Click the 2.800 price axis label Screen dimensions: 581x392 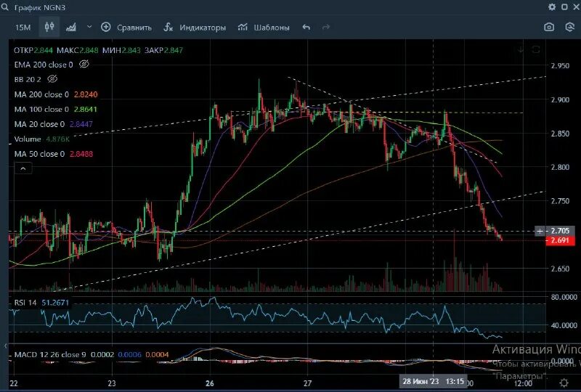(x=560, y=167)
